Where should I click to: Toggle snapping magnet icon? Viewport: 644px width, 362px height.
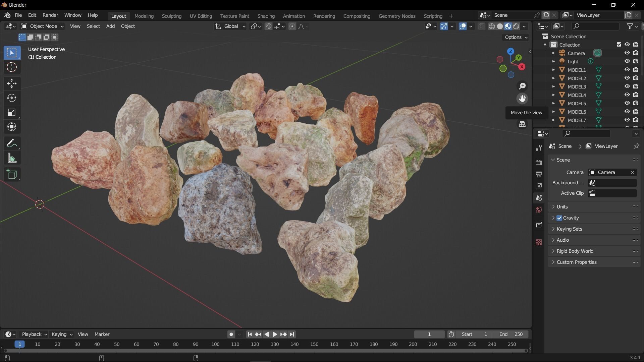click(x=268, y=26)
